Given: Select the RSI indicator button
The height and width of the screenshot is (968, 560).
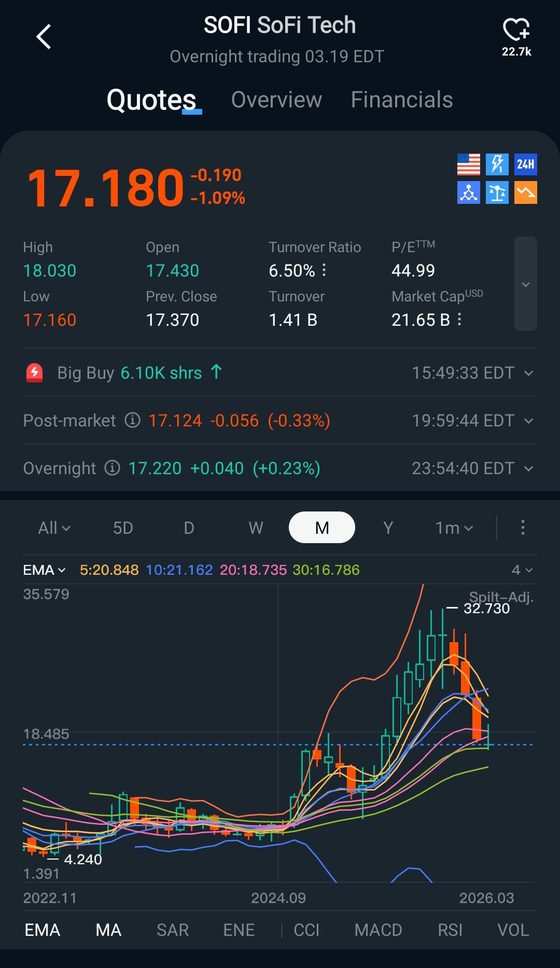Looking at the screenshot, I should (x=450, y=930).
